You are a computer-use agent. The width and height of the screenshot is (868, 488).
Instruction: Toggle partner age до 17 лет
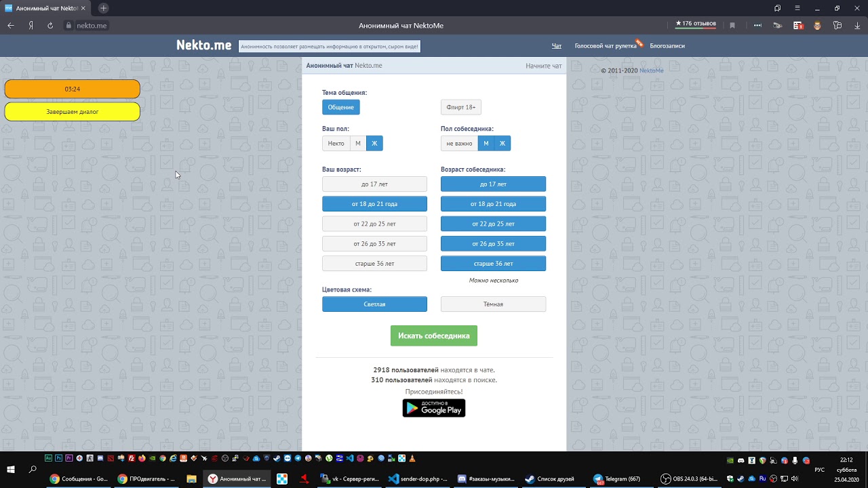click(493, 184)
